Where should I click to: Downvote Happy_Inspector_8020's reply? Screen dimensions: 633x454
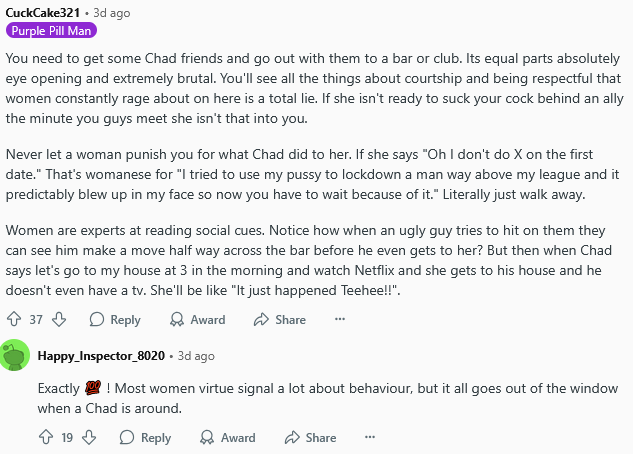(90, 438)
